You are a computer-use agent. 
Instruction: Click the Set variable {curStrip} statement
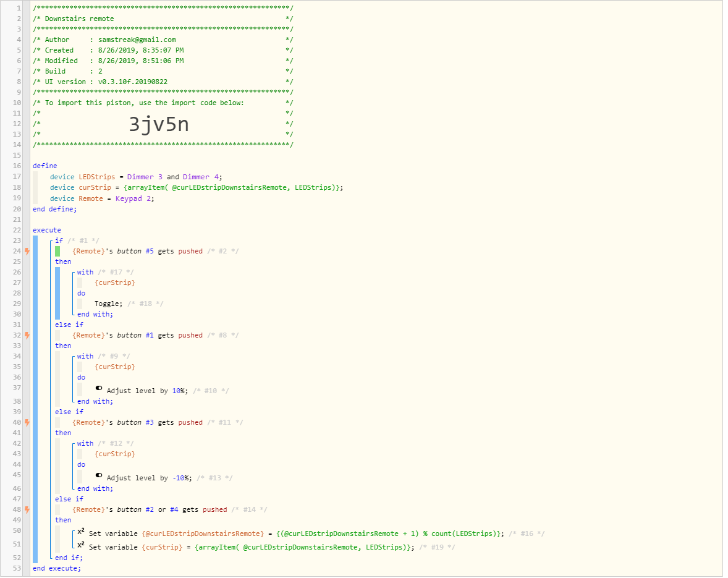click(x=252, y=547)
